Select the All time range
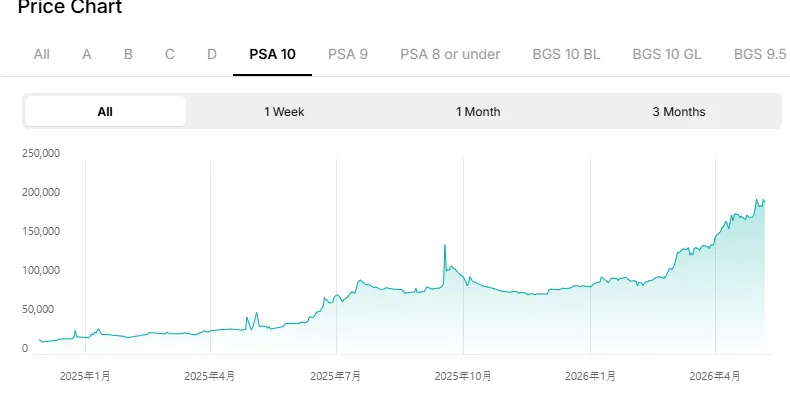This screenshot has width=790, height=405. pyautogui.click(x=105, y=111)
